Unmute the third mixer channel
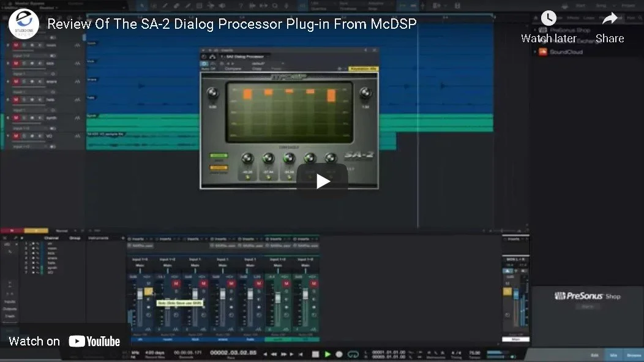Image resolution: width=644 pixels, height=362 pixels. pos(203,284)
